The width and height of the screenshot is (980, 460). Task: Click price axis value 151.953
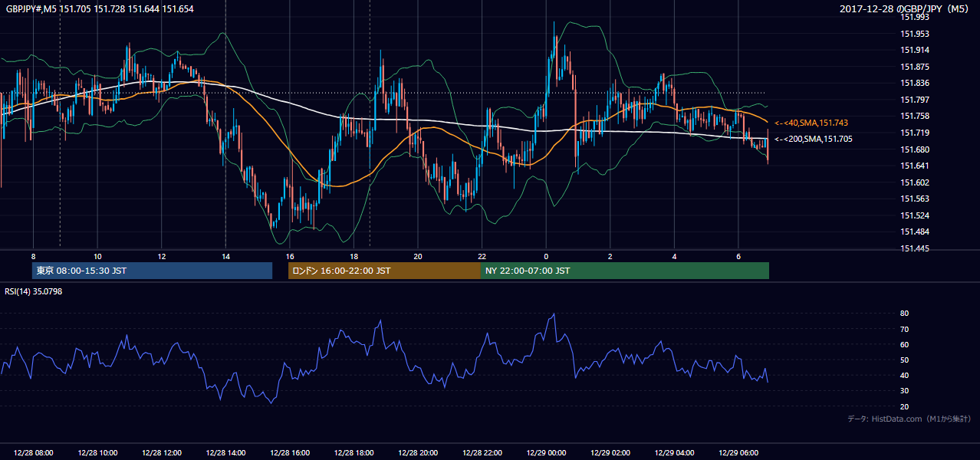point(915,34)
